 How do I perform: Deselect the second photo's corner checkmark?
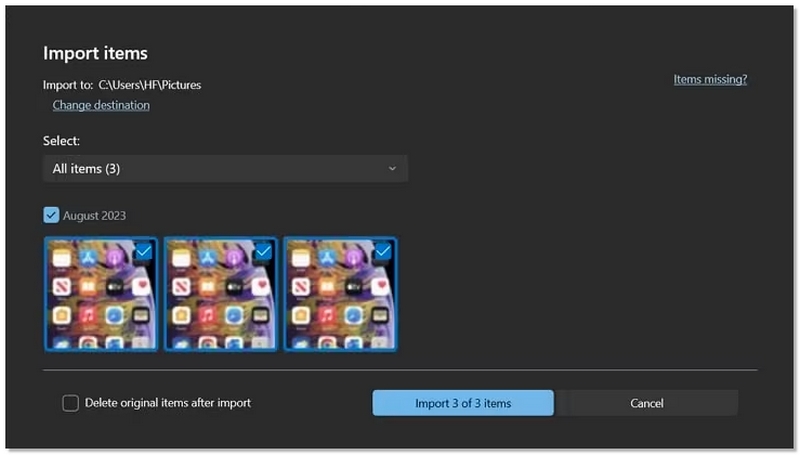pos(263,252)
